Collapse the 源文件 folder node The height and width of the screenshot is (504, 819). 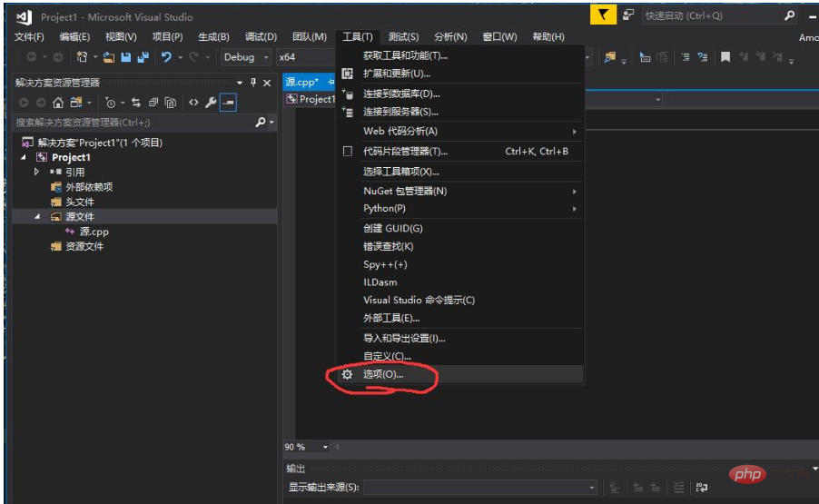(37, 216)
